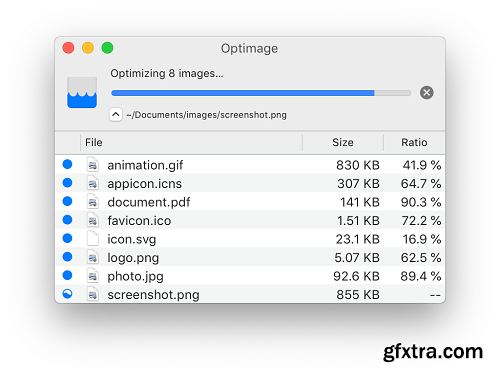Image resolution: width=500 pixels, height=375 pixels.
Task: Click the in-progress status indicator for screenshot.png
Action: tap(67, 294)
